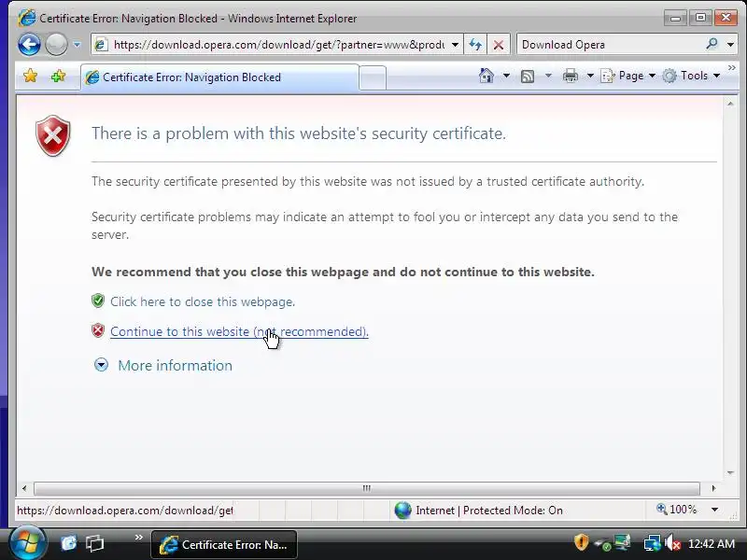Click the vertical scrollbar down arrow
Viewport: 747px width, 560px height.
click(730, 472)
